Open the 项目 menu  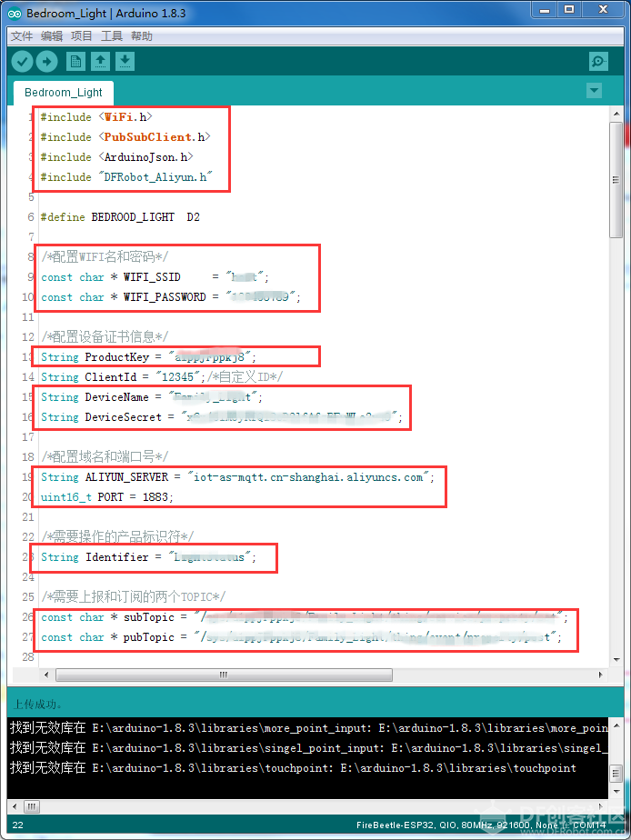point(82,35)
